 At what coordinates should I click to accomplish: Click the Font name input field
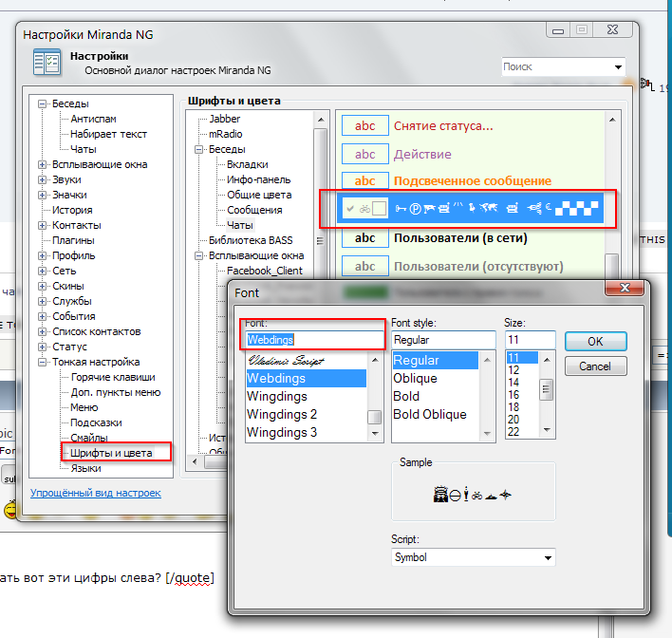(x=314, y=340)
